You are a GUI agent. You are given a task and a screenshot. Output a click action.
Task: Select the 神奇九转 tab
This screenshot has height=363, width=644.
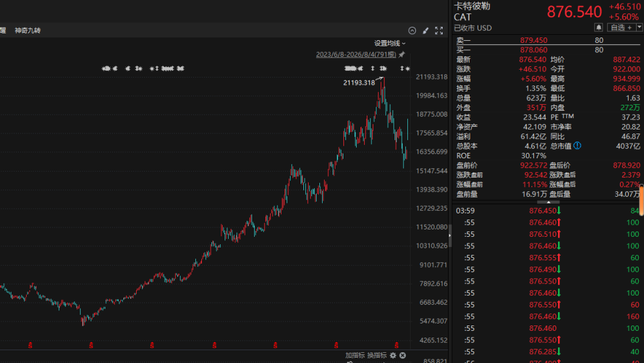coord(28,30)
